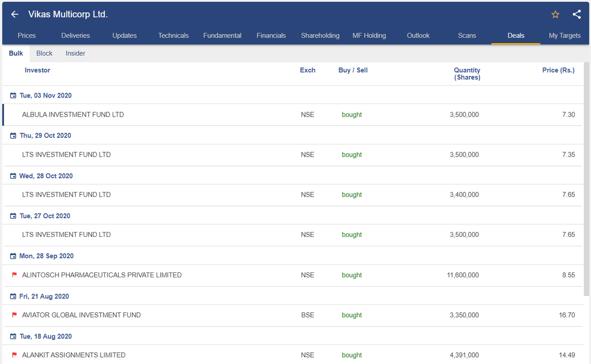Switch to MF Holding tab
Screen dimensions: 591x364
[x=369, y=35]
